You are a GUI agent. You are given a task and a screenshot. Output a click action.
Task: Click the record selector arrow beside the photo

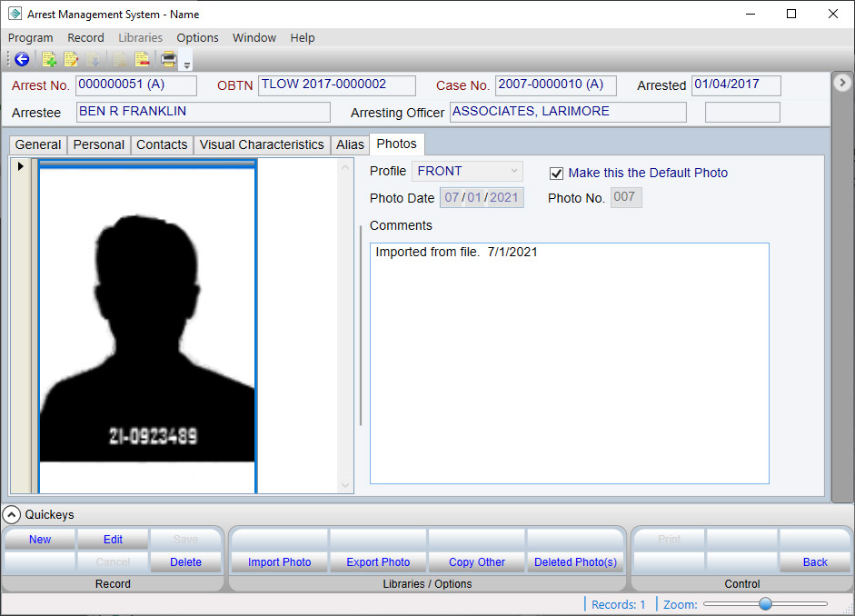tap(20, 165)
